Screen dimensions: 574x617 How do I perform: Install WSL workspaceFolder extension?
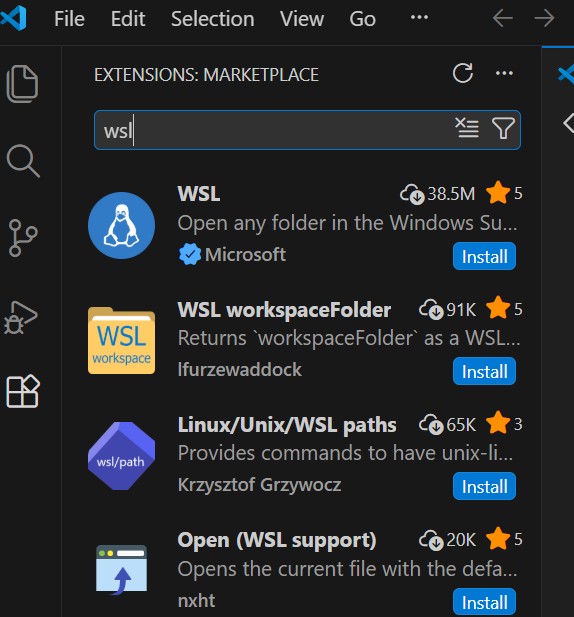[484, 371]
